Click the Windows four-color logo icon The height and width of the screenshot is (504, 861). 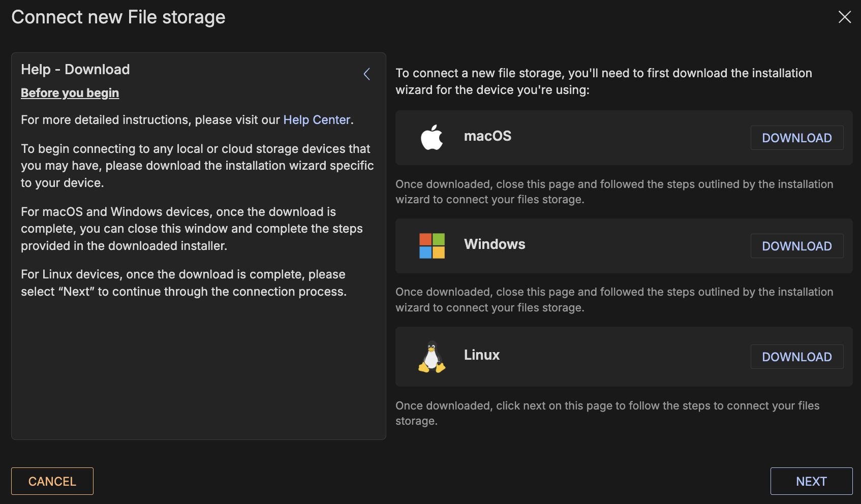(432, 246)
